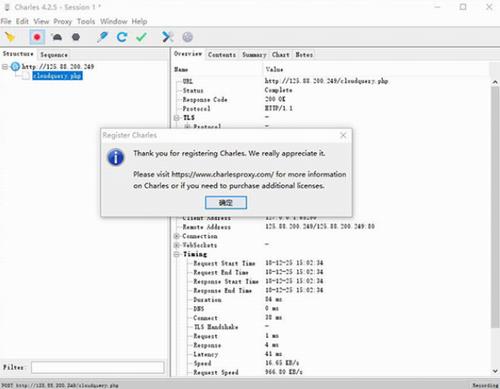Confirm the Register Charles dialog

[226, 203]
